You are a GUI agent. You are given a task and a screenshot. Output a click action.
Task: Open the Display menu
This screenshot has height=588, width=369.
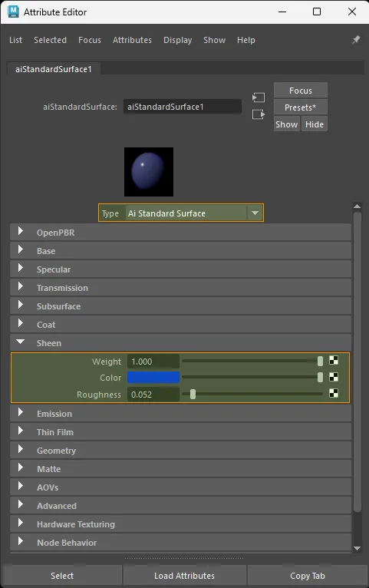(177, 40)
